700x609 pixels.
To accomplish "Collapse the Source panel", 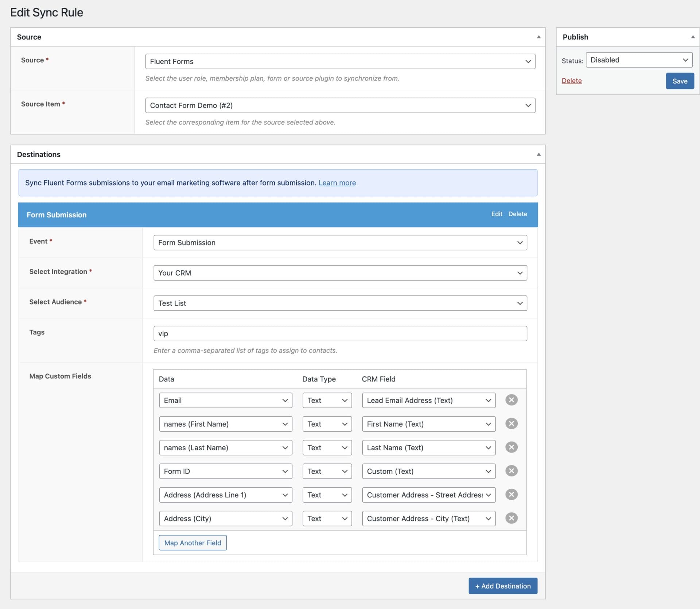I will [538, 36].
